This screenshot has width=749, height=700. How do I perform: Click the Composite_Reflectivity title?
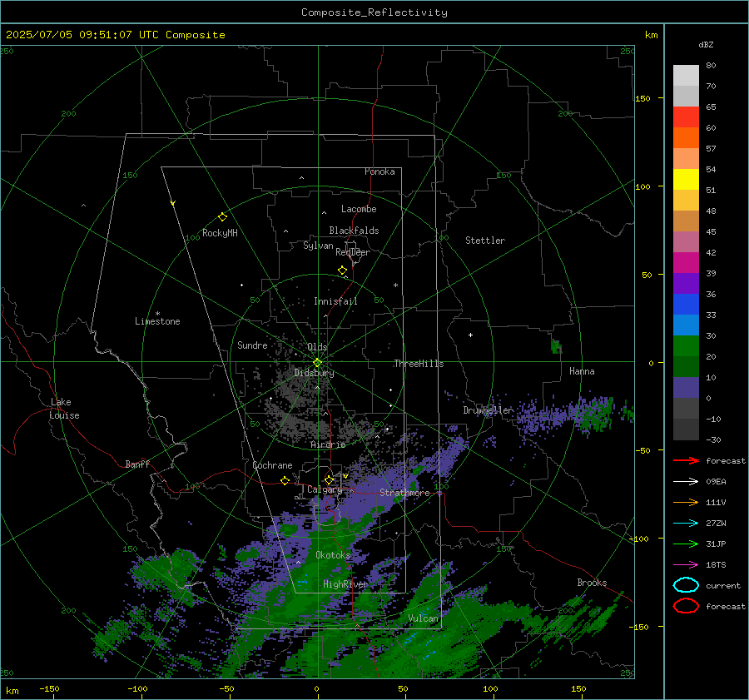click(374, 12)
